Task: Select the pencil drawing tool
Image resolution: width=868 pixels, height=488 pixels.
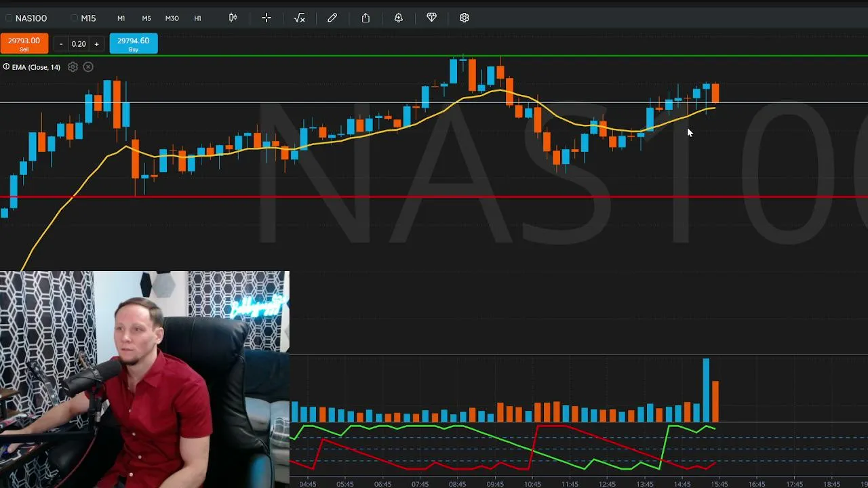Action: pyautogui.click(x=332, y=18)
